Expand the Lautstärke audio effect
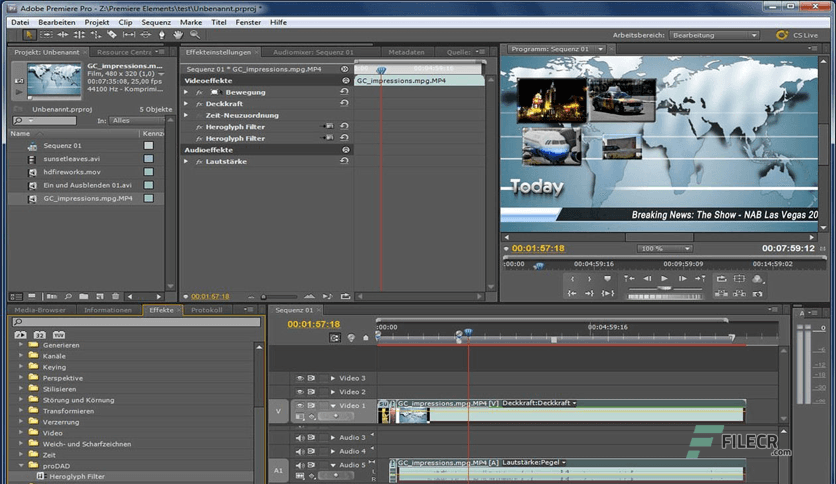The image size is (836, 484). coord(186,161)
